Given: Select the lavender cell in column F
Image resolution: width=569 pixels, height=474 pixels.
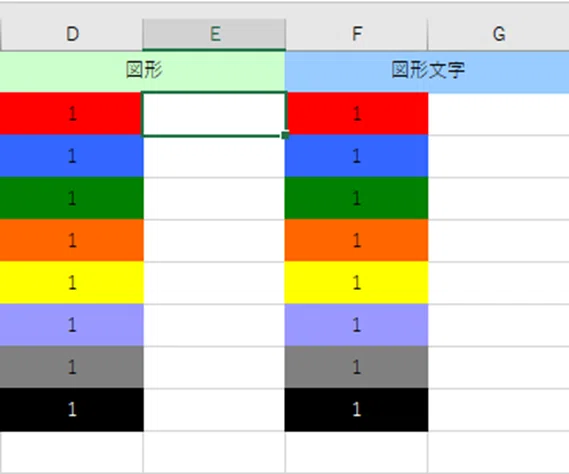Looking at the screenshot, I should pos(356,325).
